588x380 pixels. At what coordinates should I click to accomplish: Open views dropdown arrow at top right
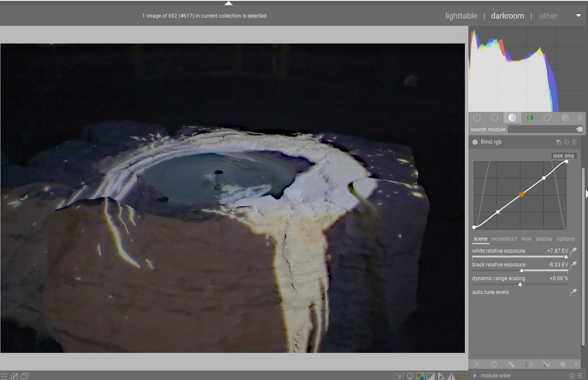coord(578,16)
